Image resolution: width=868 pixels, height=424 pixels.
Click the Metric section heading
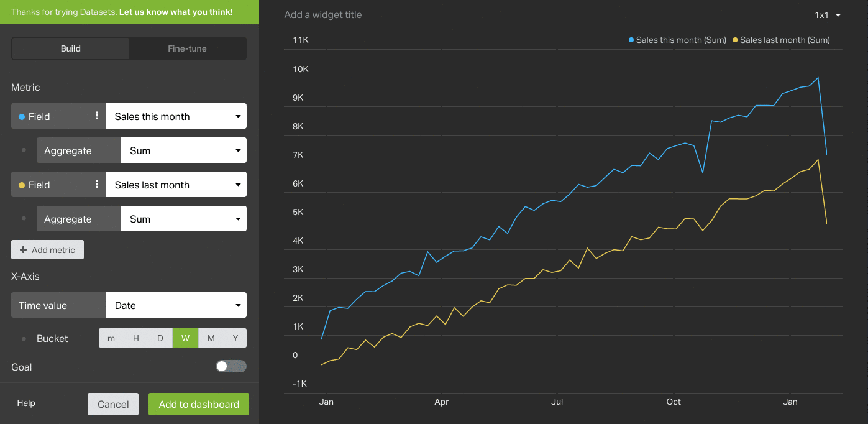(x=25, y=88)
